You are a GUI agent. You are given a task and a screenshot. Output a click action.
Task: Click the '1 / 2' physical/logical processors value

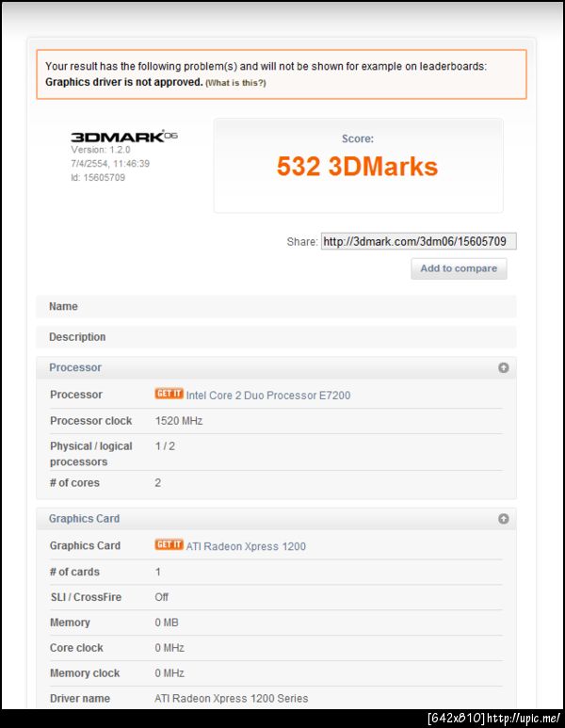click(165, 446)
